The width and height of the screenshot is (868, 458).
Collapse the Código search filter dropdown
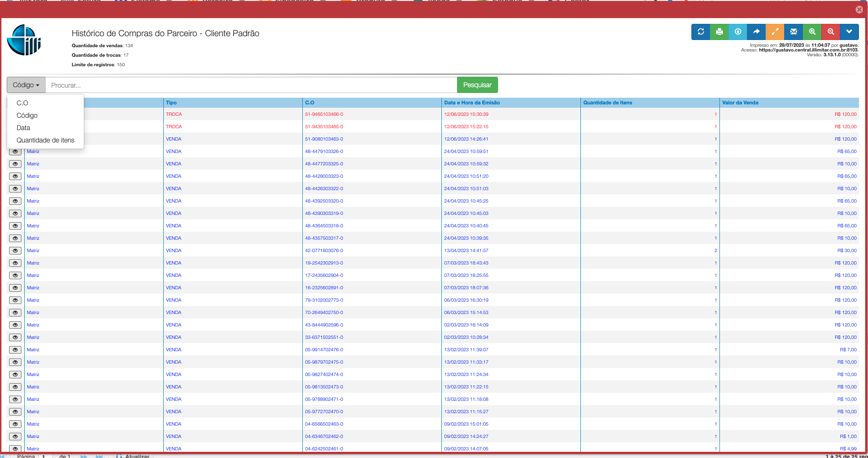(x=26, y=85)
